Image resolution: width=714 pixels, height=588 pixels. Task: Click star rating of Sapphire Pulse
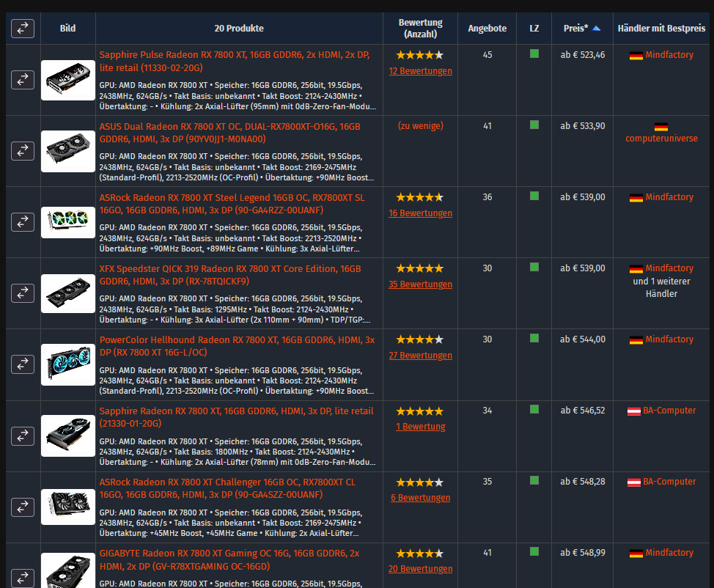pyautogui.click(x=420, y=55)
